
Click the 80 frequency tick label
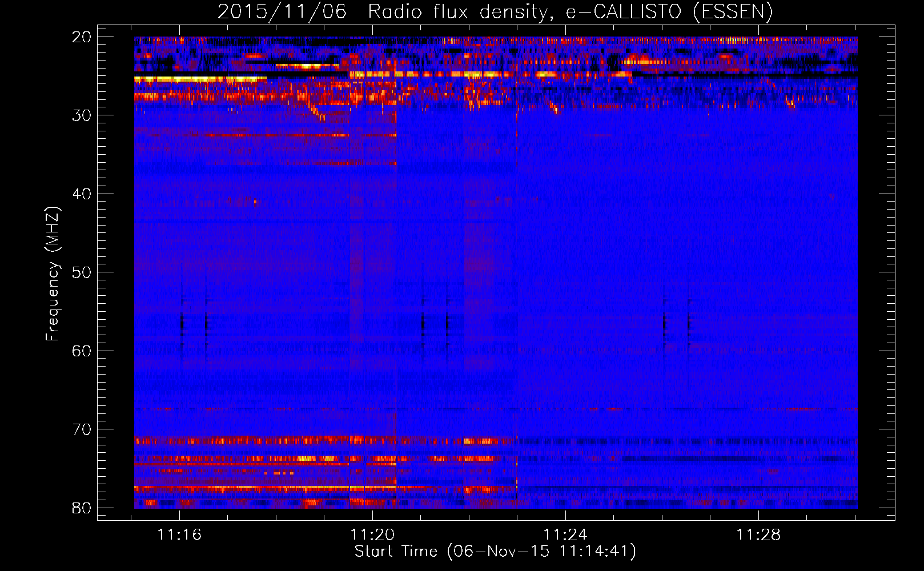82,508
